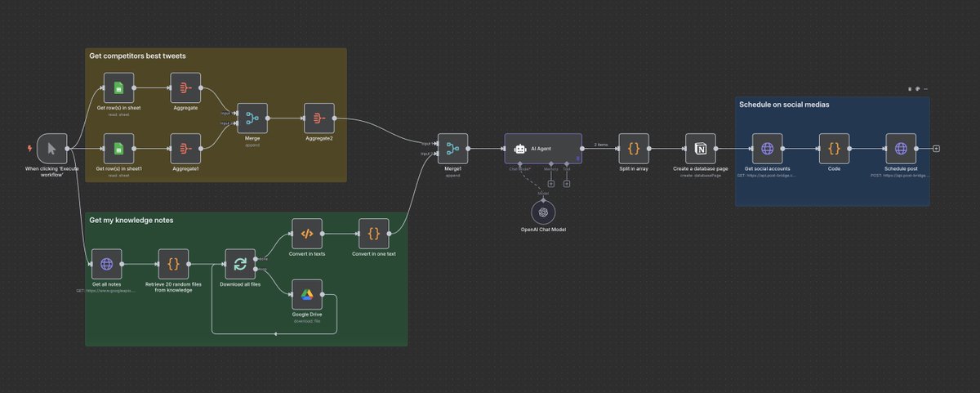
Task: Add a node after Schedule post
Action: [x=937, y=149]
